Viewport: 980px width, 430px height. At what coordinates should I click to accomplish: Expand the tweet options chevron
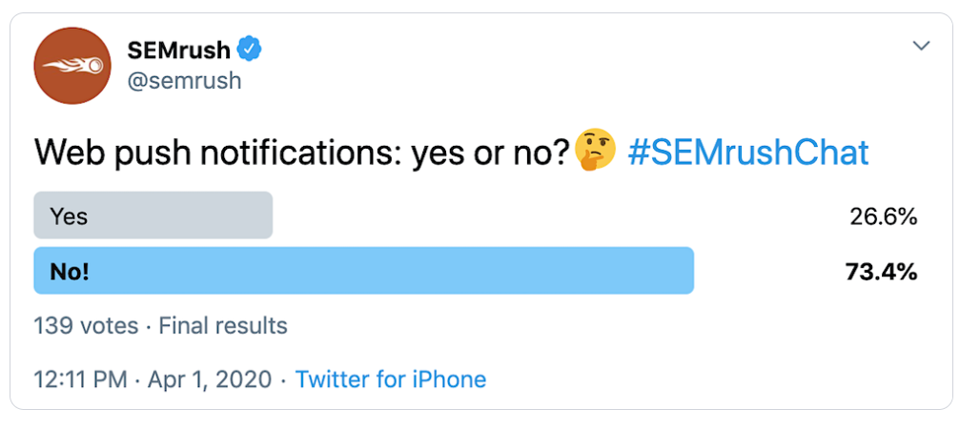(921, 46)
